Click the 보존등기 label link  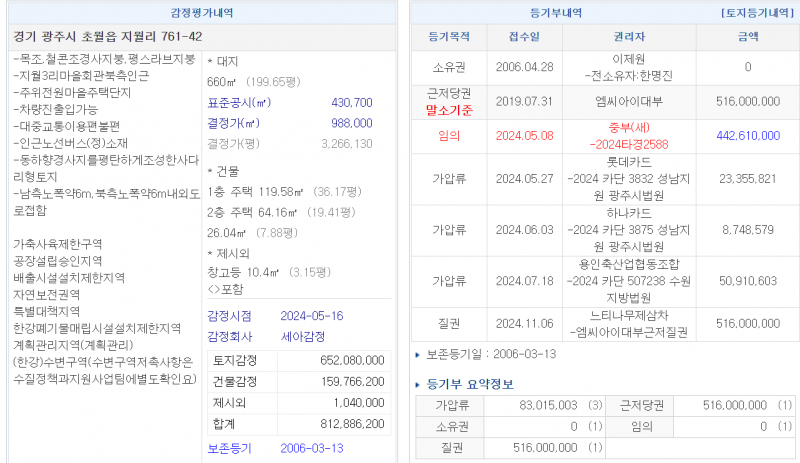[x=229, y=448]
